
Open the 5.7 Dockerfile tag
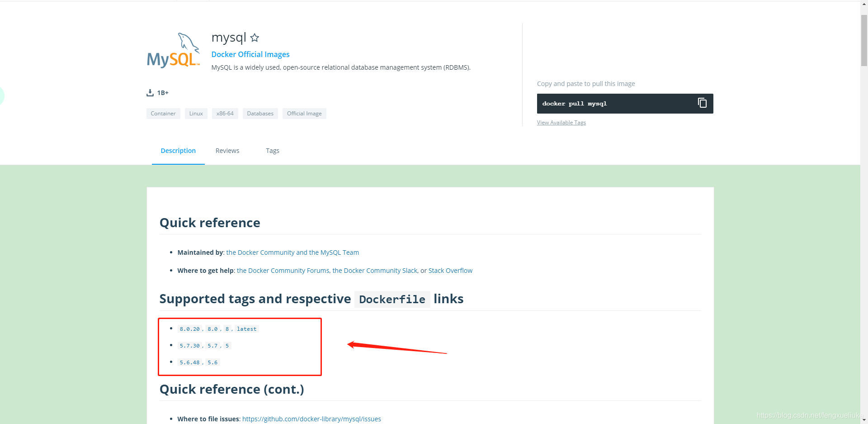[212, 346]
